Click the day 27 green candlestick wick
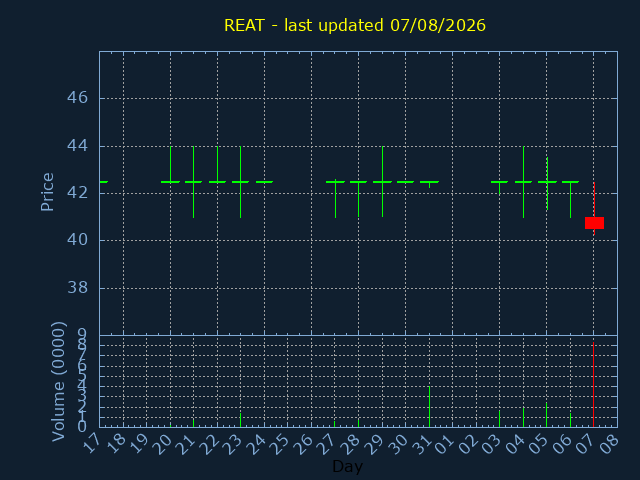640x480 pixels. [x=336, y=198]
